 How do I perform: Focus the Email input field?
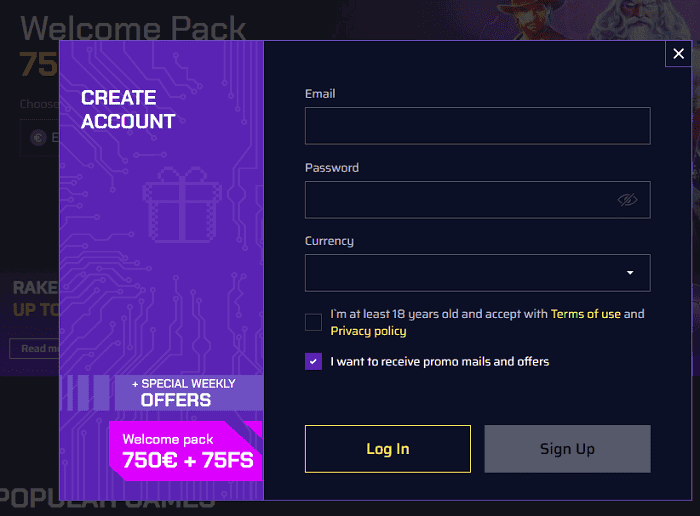pyautogui.click(x=477, y=126)
